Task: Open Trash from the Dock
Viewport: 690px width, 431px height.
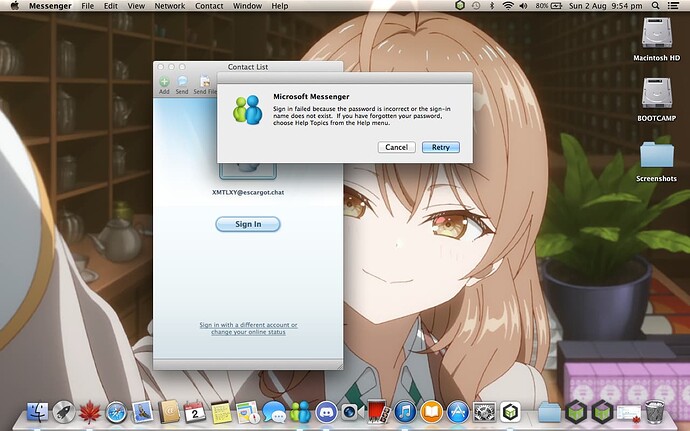Action: coord(655,412)
